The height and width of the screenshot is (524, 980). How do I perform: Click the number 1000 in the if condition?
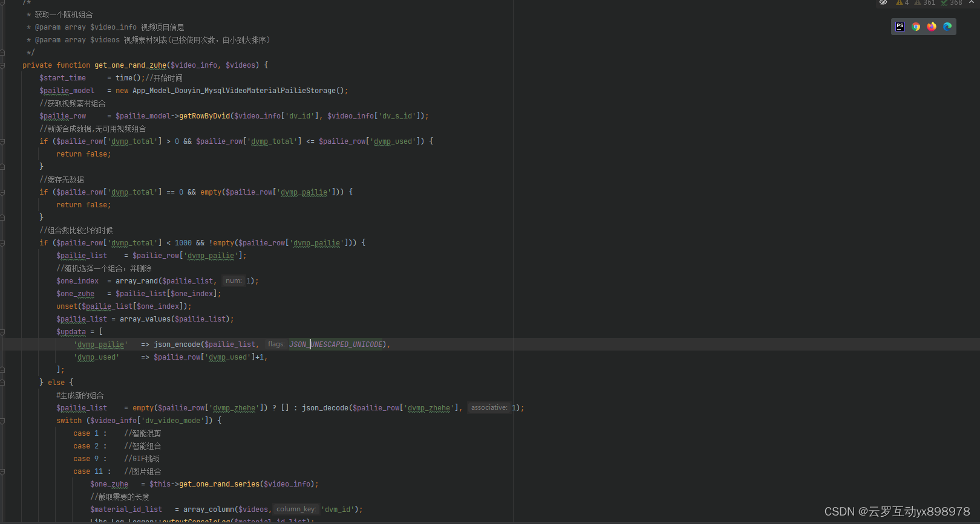pos(183,243)
